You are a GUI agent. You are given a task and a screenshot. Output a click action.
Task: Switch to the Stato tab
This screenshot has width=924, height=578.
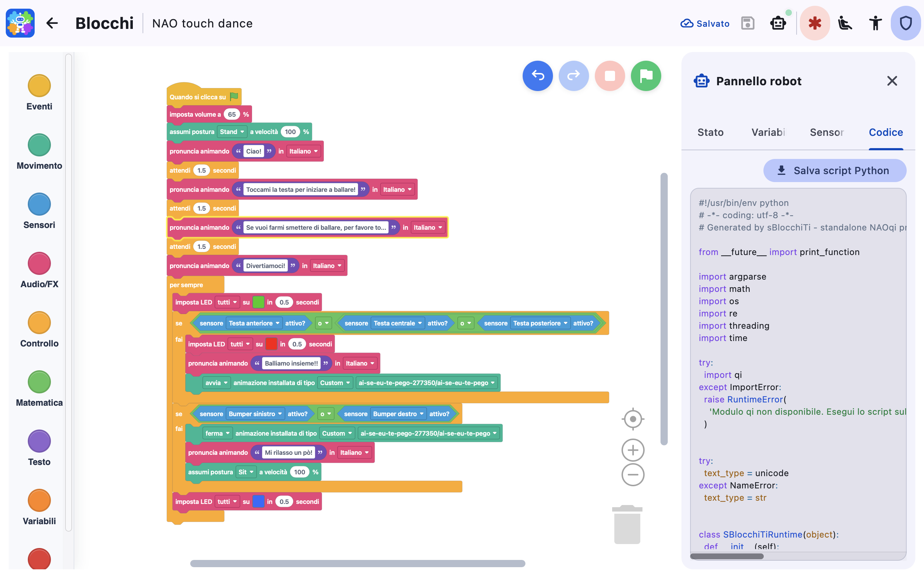710,132
